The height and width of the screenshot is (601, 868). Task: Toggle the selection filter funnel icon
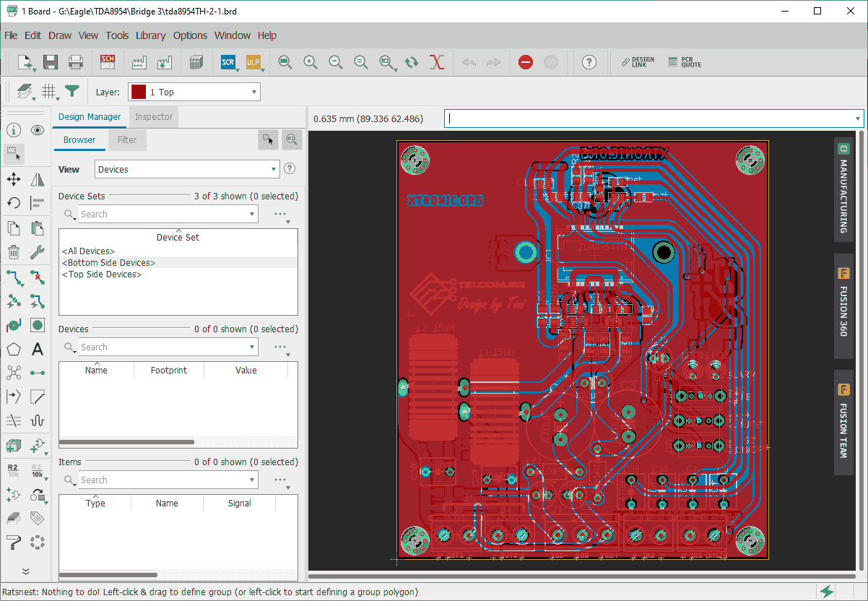click(71, 91)
